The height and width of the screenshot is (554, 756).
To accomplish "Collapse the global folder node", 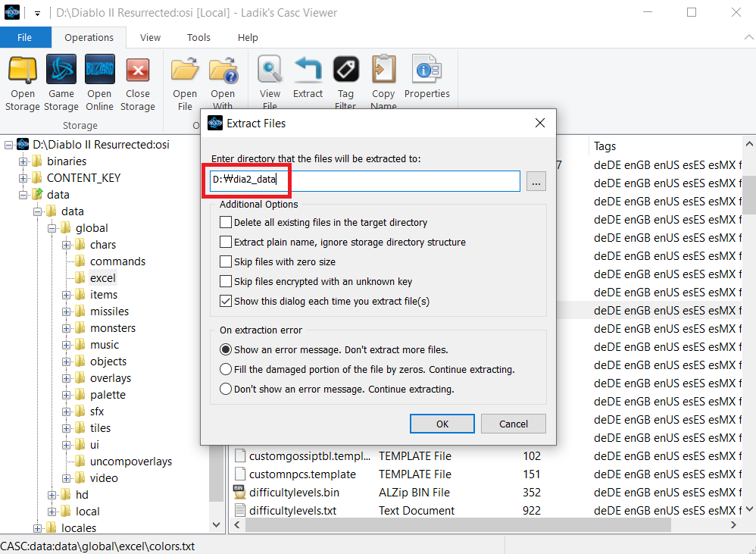I will 52,229.
